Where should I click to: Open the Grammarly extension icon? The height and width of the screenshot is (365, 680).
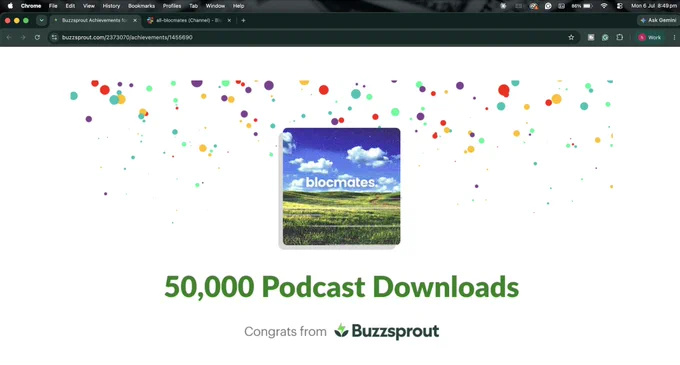click(x=605, y=37)
